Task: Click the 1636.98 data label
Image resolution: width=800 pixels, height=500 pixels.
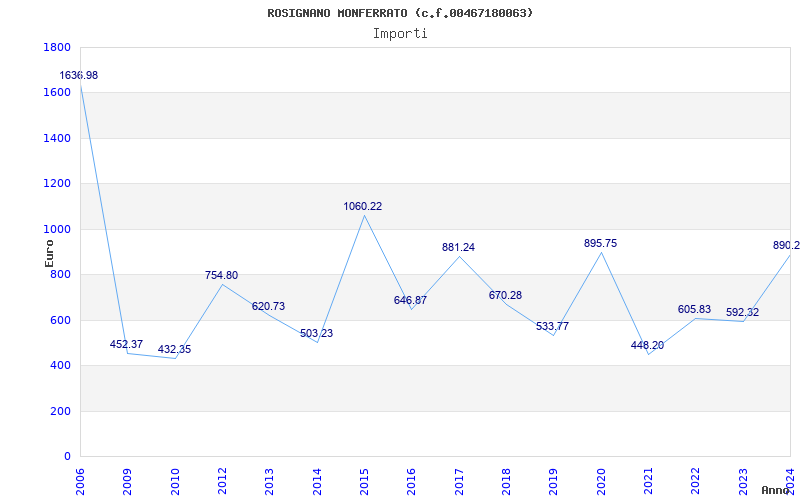Action: 79,76
